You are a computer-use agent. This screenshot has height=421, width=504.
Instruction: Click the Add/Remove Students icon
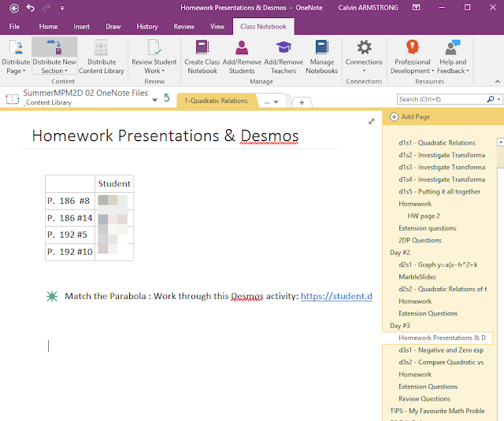click(242, 47)
